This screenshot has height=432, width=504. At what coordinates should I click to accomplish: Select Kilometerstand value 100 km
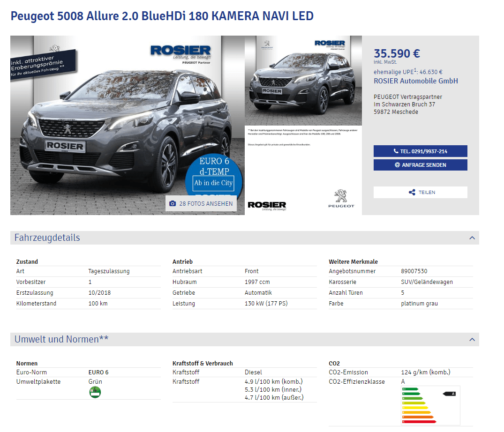[x=98, y=304]
